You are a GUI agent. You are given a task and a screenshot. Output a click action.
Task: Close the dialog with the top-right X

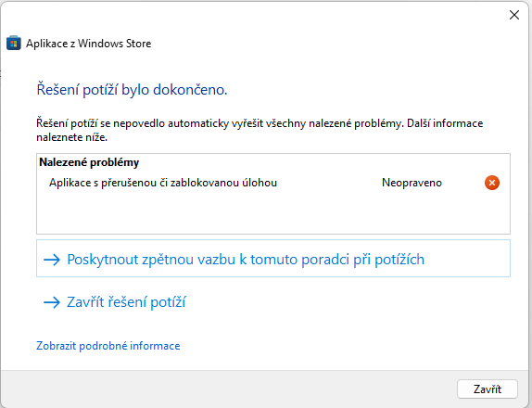click(x=514, y=15)
